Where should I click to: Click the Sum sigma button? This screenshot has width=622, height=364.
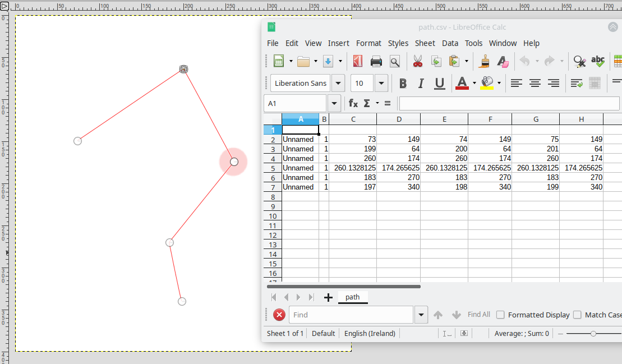(x=367, y=104)
